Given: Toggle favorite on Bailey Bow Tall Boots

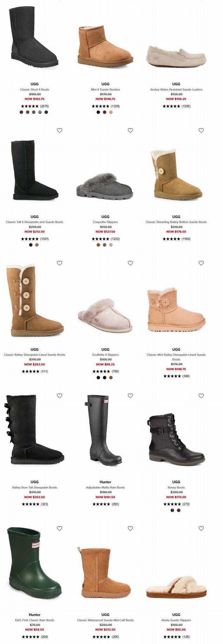Looking at the screenshot, I should click(x=60, y=395).
